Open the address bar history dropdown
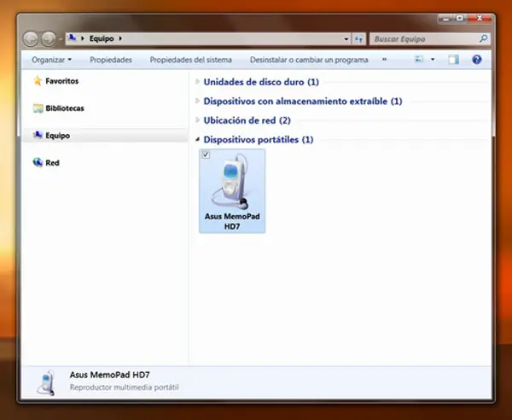The width and height of the screenshot is (512, 420). tap(346, 39)
